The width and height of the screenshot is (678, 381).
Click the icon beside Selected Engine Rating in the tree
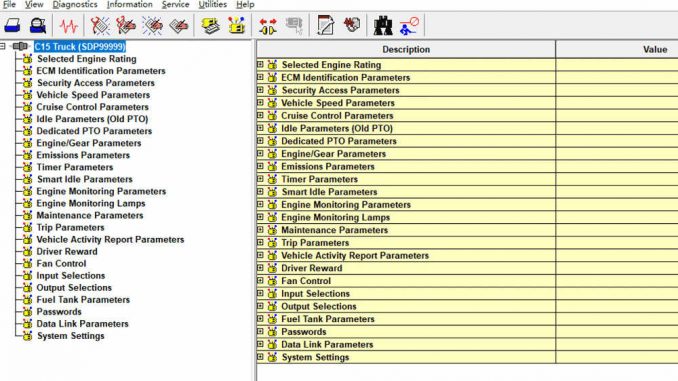click(27, 59)
